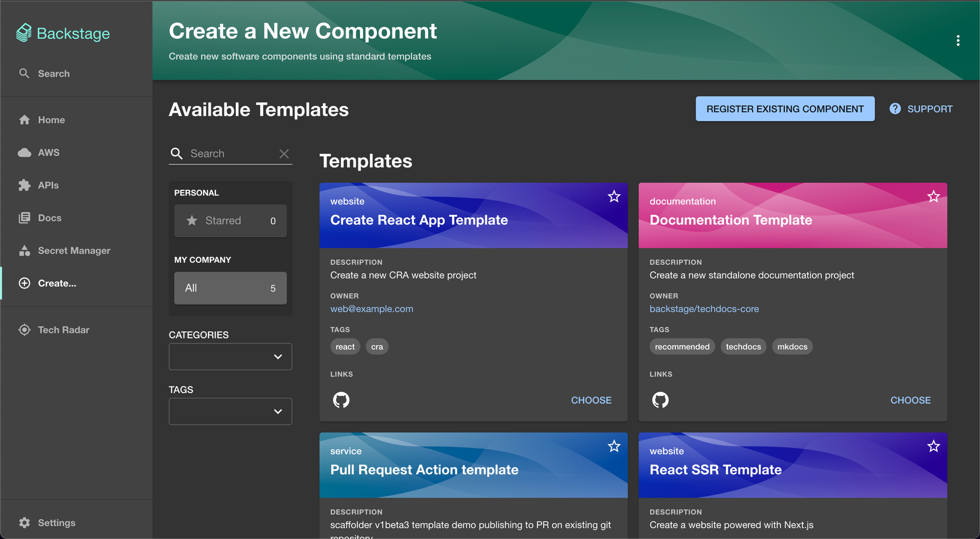Image resolution: width=980 pixels, height=539 pixels.
Task: Expand the Tags dropdown
Action: pos(230,411)
